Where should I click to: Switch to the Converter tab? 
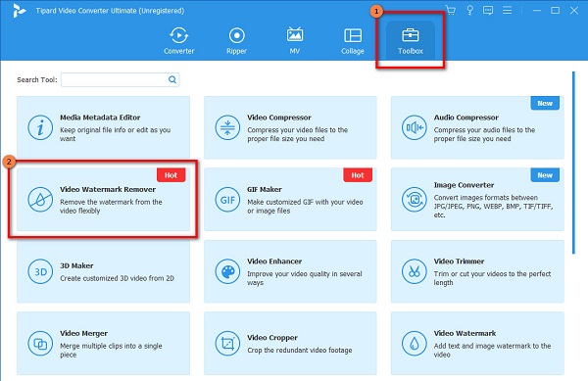coord(179,41)
